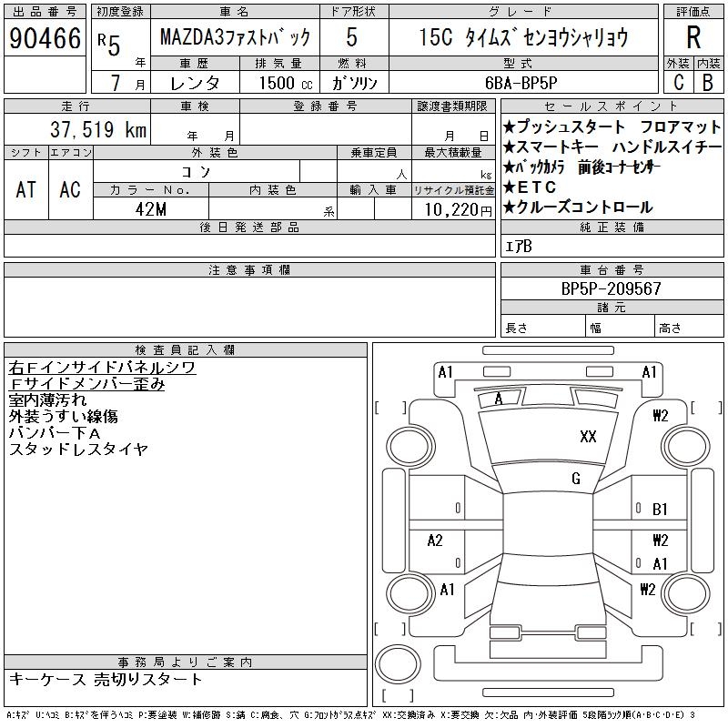Select the chassis number BP5P-209567
The width and height of the screenshot is (728, 728).
click(611, 288)
